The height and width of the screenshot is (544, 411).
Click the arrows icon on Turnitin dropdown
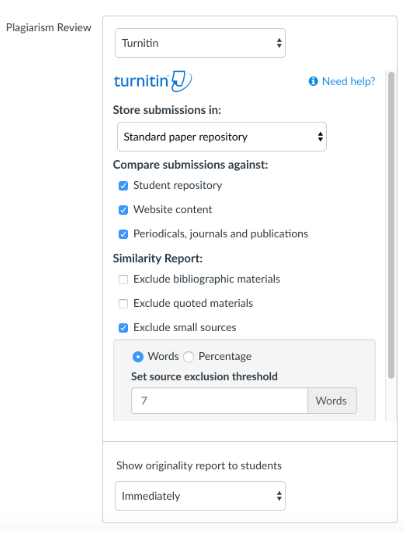coord(279,43)
